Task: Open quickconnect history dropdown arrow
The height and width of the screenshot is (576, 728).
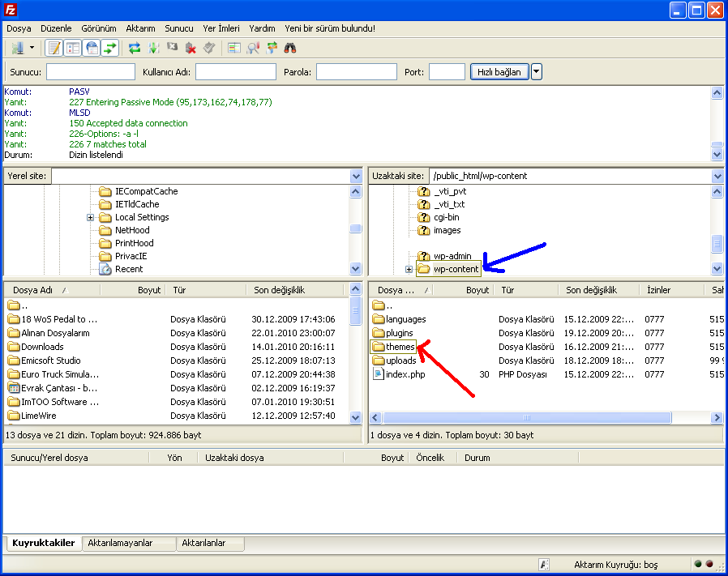Action: click(x=537, y=72)
